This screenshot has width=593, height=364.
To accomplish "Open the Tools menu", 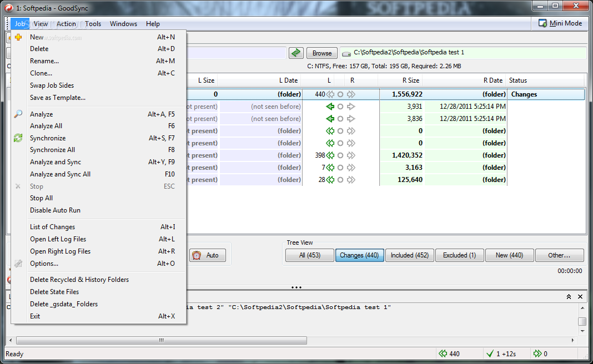I will click(x=93, y=24).
